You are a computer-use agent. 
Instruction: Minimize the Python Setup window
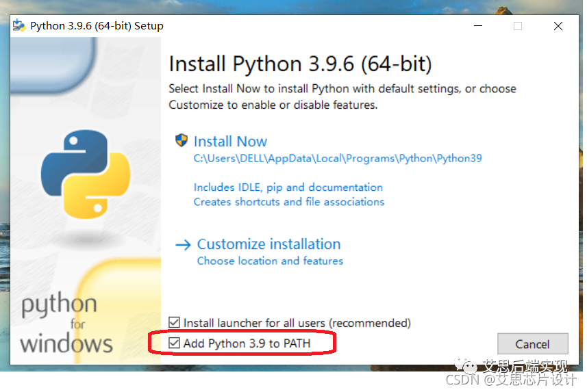(x=477, y=26)
